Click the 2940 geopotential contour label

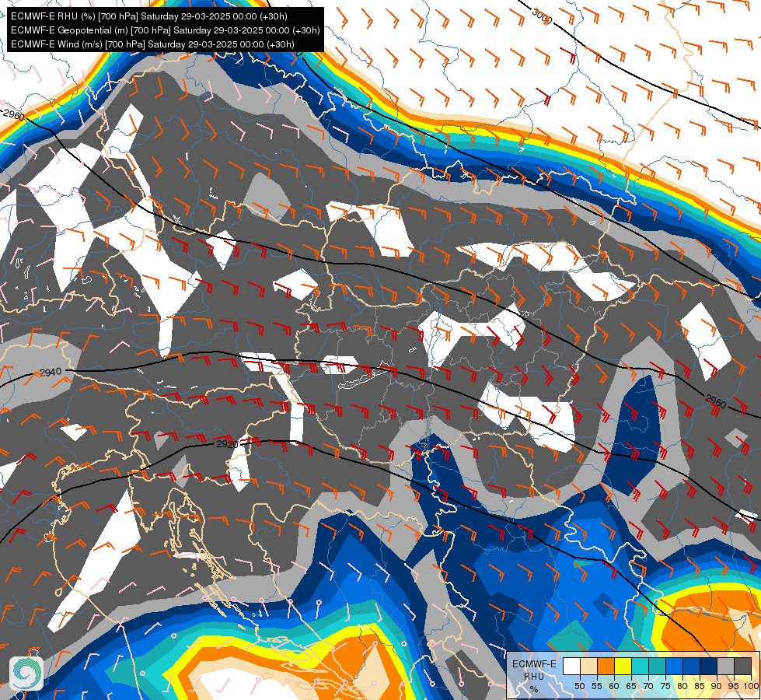coord(51,372)
